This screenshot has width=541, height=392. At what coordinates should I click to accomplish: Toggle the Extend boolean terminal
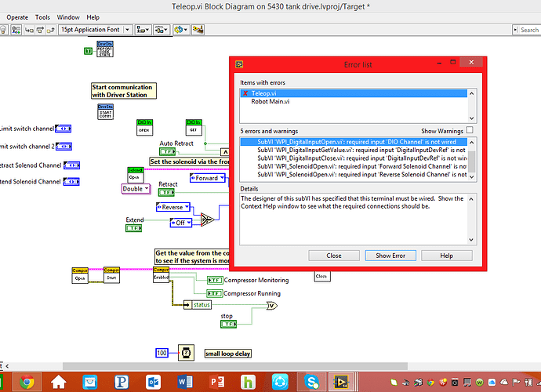click(133, 228)
